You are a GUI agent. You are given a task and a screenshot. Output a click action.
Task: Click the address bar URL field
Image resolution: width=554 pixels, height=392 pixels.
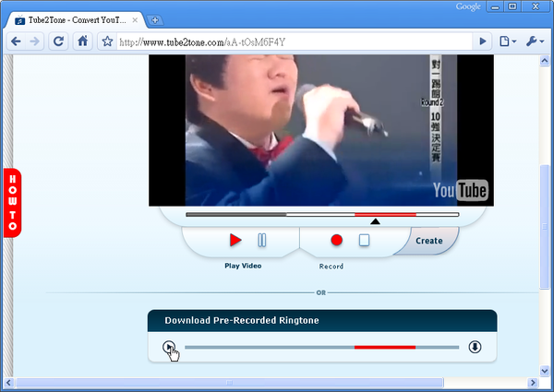[x=295, y=42]
